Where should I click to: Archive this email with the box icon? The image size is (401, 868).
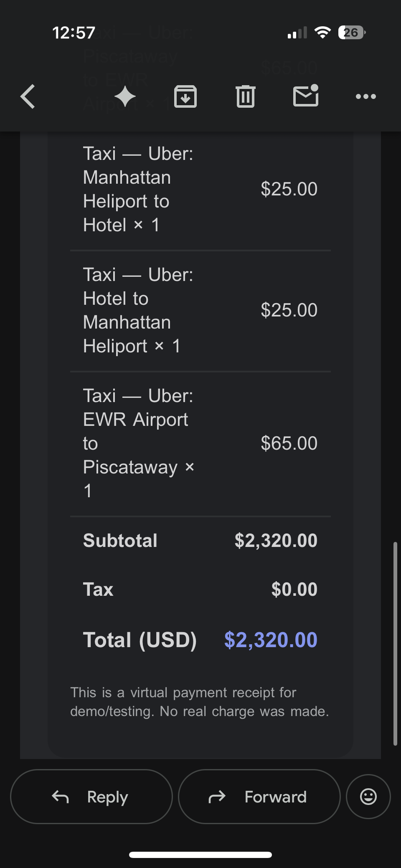tap(185, 96)
